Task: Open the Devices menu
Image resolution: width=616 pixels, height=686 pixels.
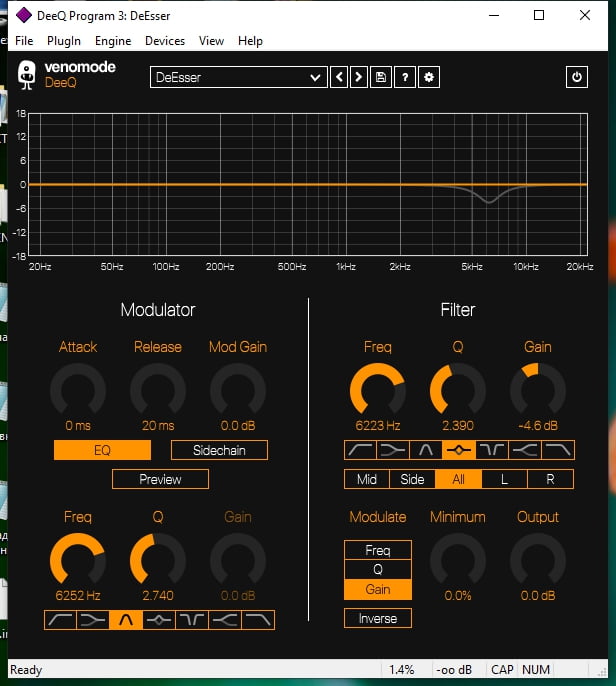Action: (165, 41)
